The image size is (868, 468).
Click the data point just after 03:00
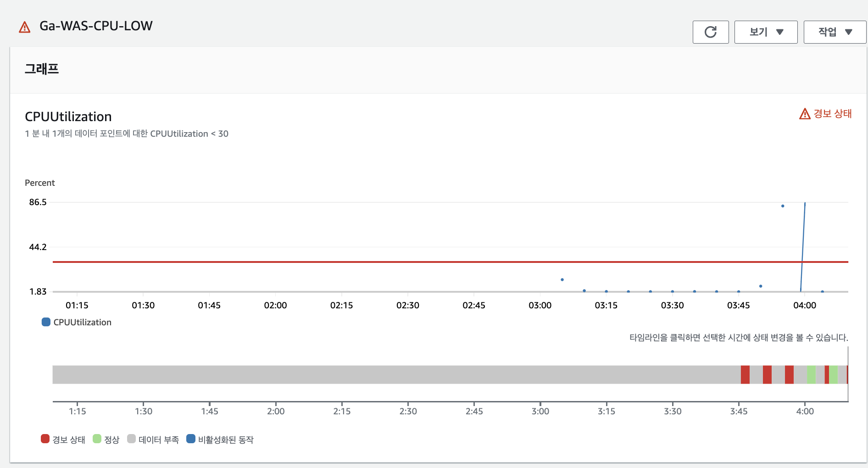pos(562,279)
